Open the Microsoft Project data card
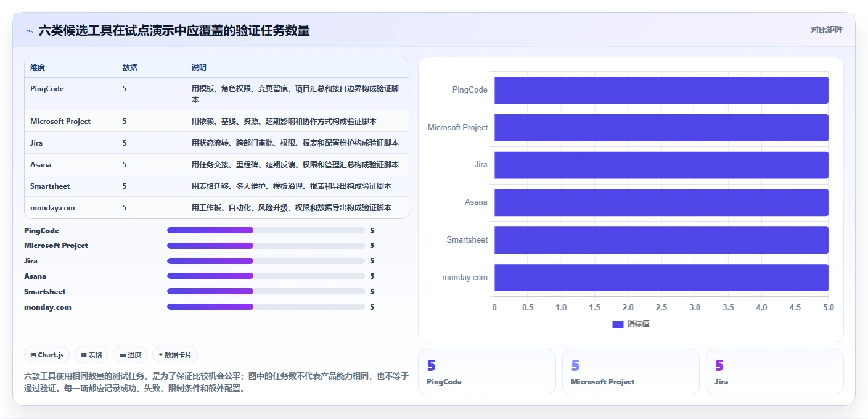The width and height of the screenshot is (868, 419). [x=631, y=371]
